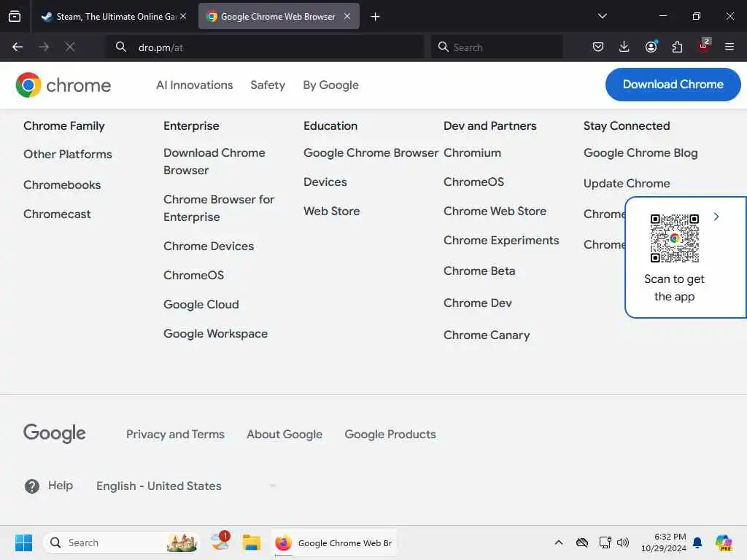Open the list all tabs chevron
747x560 pixels.
point(602,16)
